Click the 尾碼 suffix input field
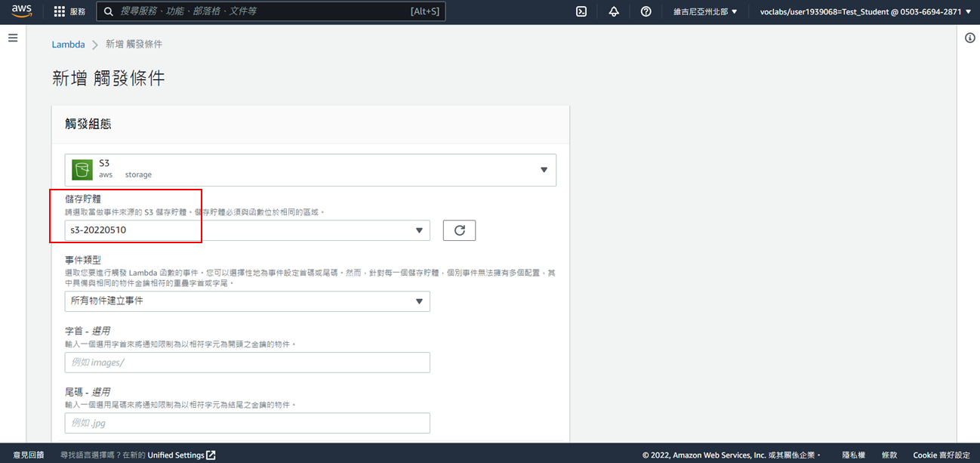 pos(248,423)
